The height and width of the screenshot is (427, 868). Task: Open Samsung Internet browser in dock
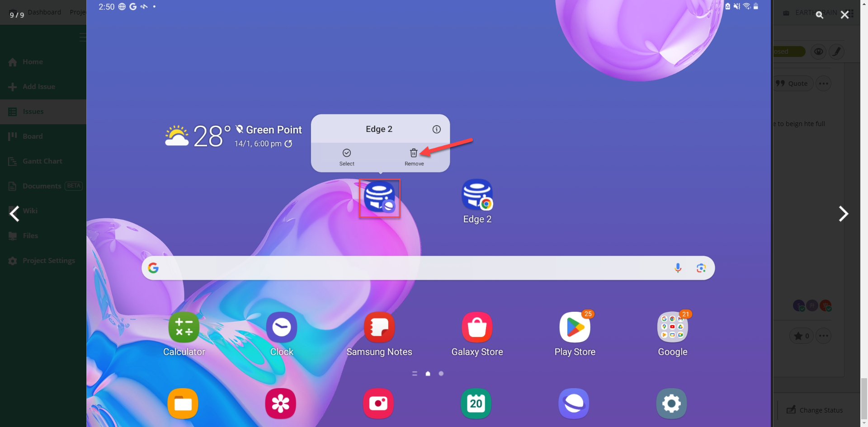coord(574,404)
